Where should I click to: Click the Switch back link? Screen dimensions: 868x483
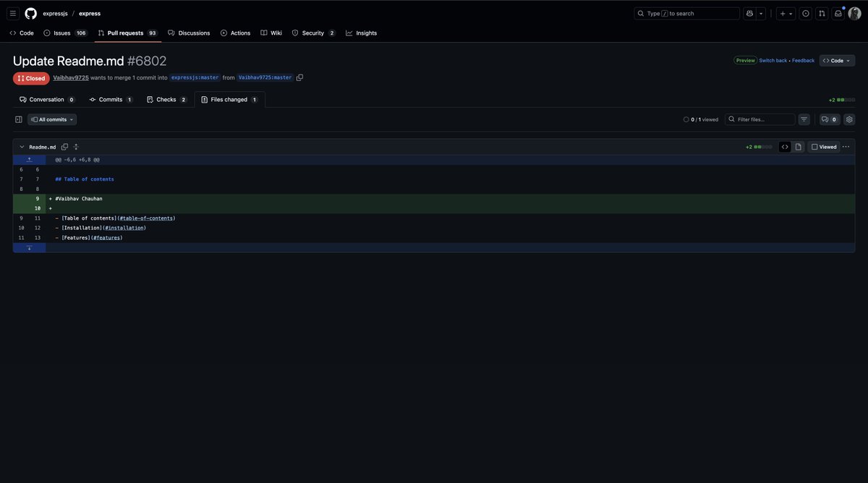pos(773,61)
